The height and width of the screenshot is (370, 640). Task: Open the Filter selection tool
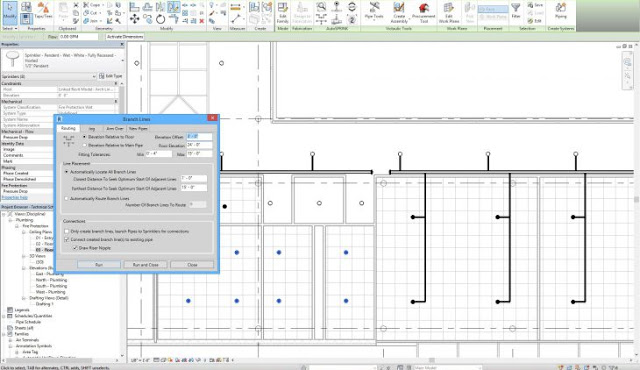click(516, 11)
